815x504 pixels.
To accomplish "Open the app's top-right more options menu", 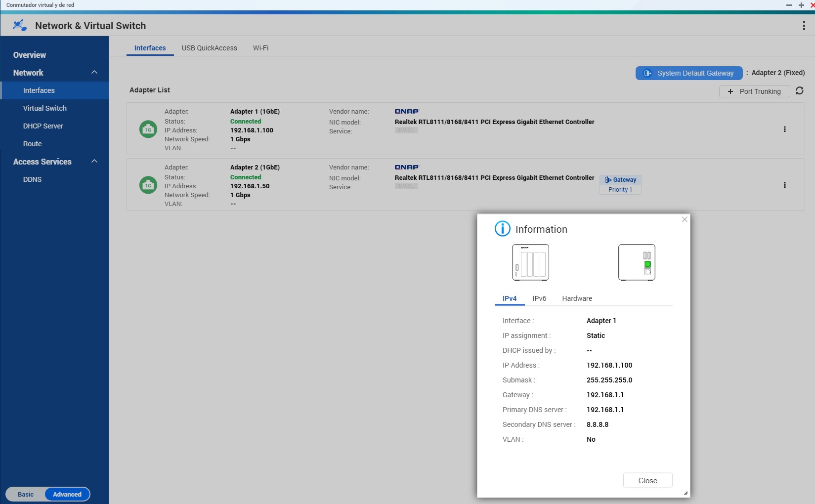I will tap(804, 26).
